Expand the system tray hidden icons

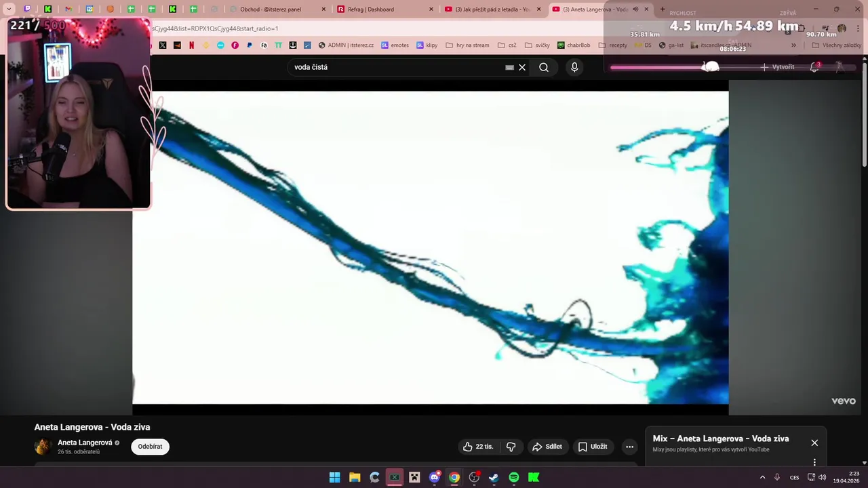click(x=762, y=477)
